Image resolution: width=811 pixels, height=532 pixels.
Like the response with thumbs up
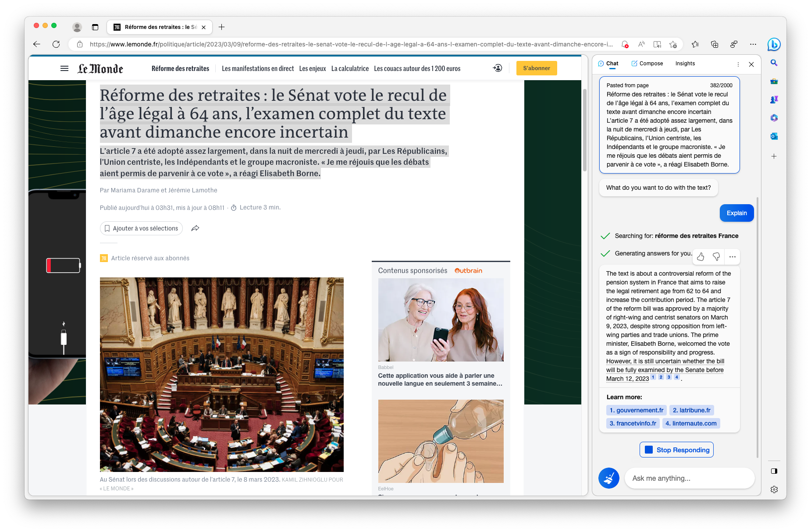tap(701, 257)
